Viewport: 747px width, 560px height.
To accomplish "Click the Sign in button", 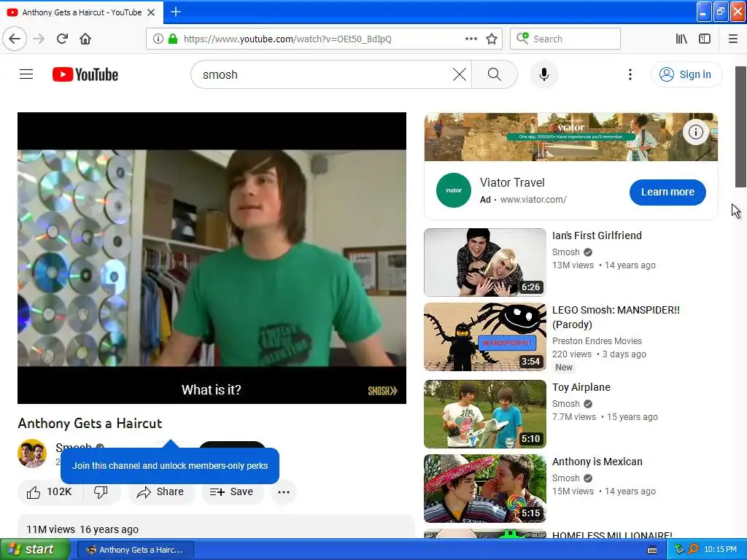I will click(686, 74).
